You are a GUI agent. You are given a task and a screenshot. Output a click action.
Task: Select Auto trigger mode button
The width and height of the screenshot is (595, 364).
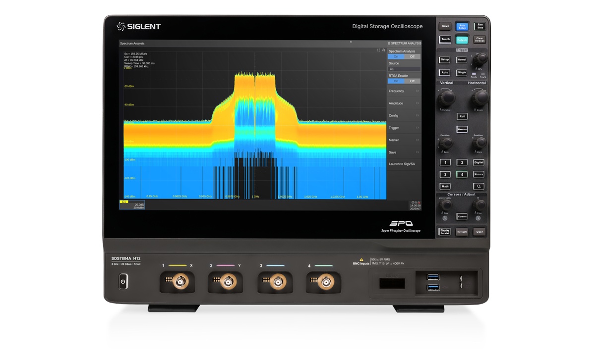(x=445, y=72)
